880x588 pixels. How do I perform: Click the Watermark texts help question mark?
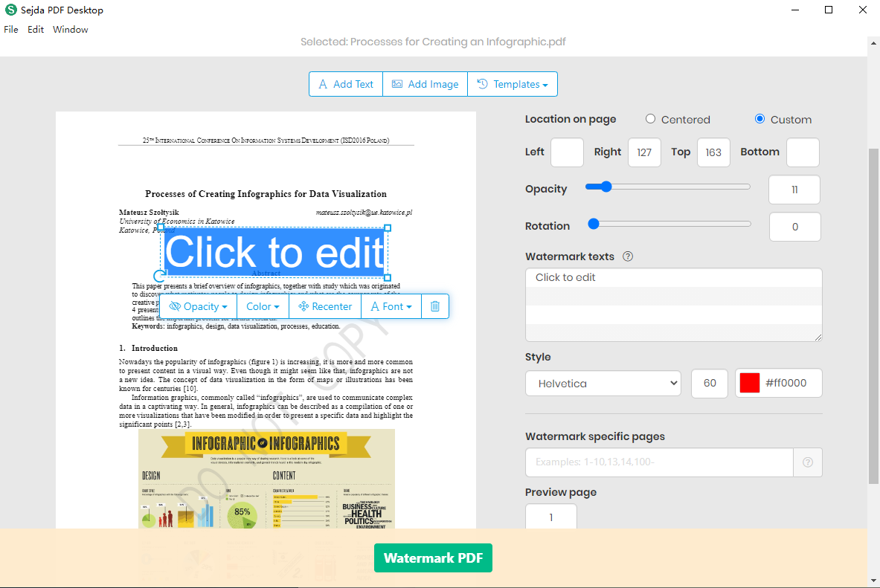click(628, 256)
